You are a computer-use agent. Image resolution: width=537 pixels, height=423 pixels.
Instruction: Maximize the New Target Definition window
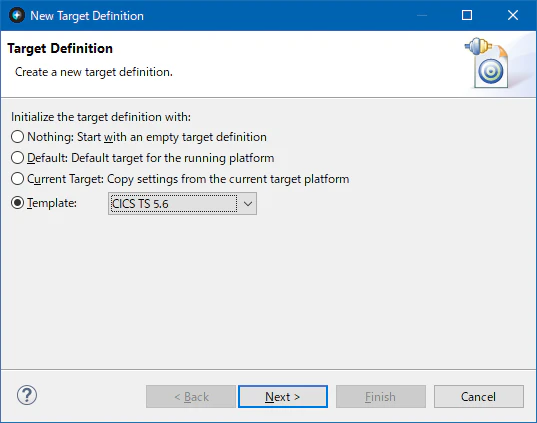467,15
